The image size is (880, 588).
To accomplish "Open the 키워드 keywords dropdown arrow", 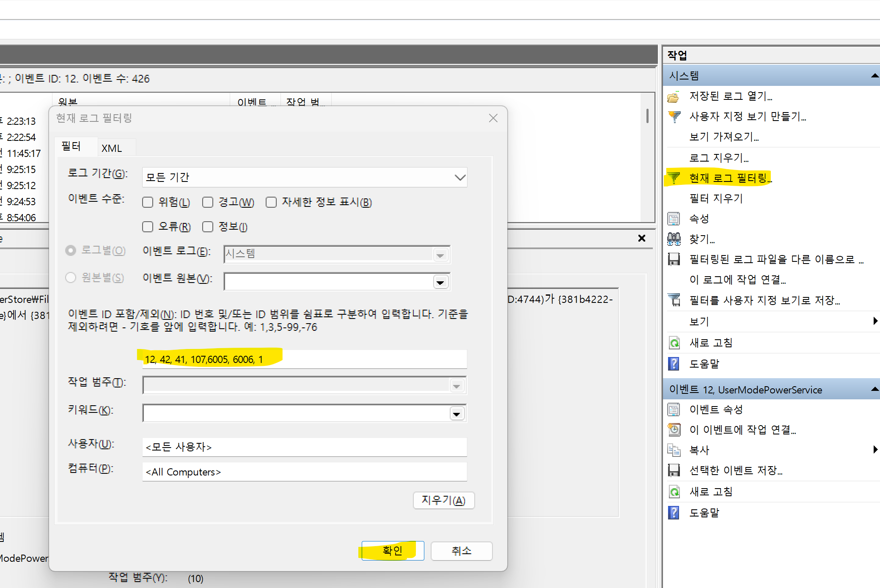I will click(x=456, y=414).
